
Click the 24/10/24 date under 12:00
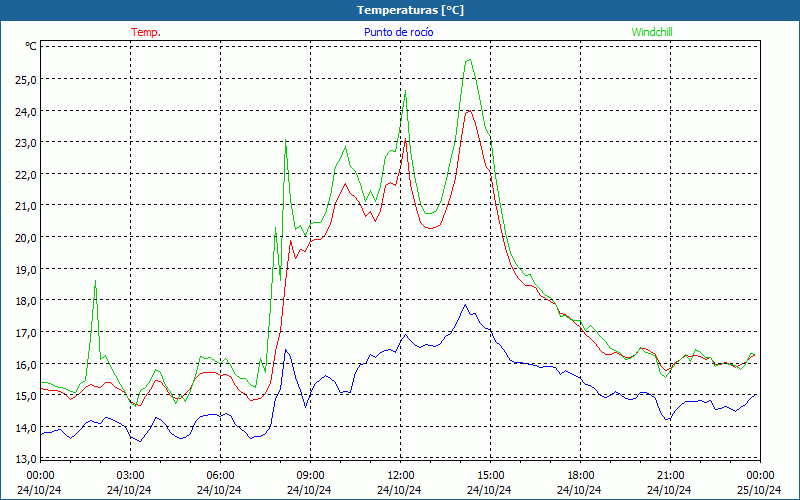401,490
